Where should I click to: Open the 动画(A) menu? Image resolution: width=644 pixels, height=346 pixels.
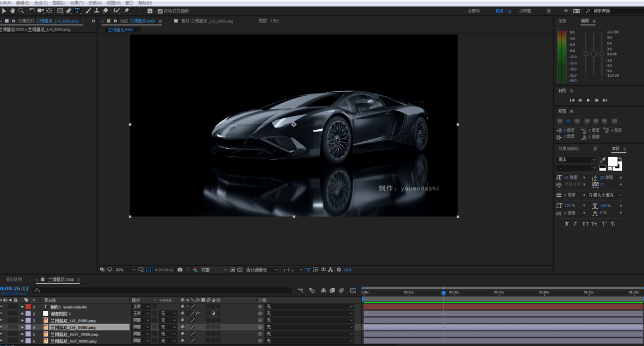click(x=95, y=3)
